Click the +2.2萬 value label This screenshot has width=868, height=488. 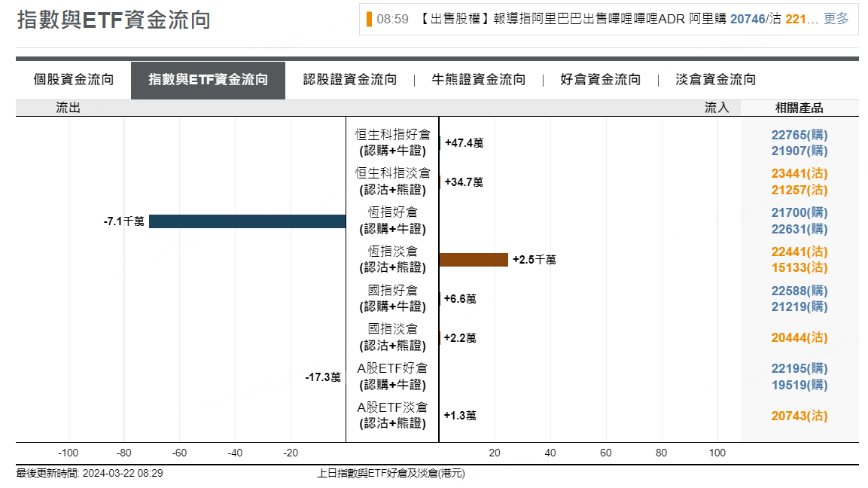[460, 338]
